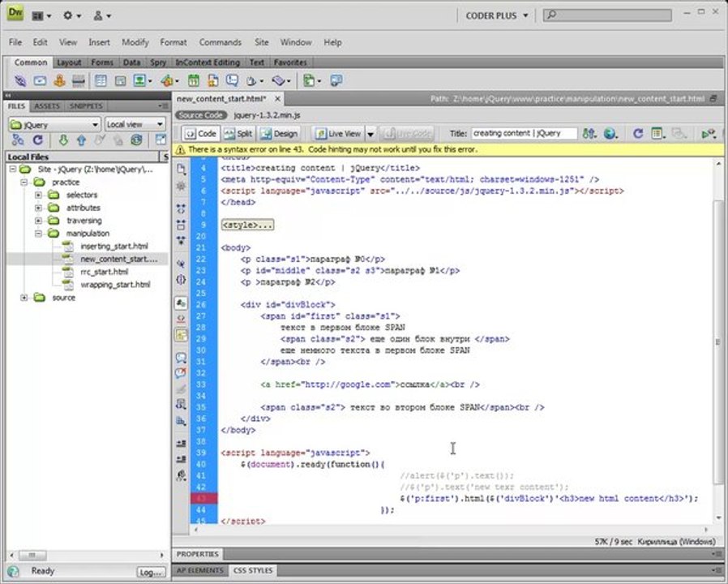Preview the page in a browser
The image size is (728, 584).
pyautogui.click(x=610, y=134)
